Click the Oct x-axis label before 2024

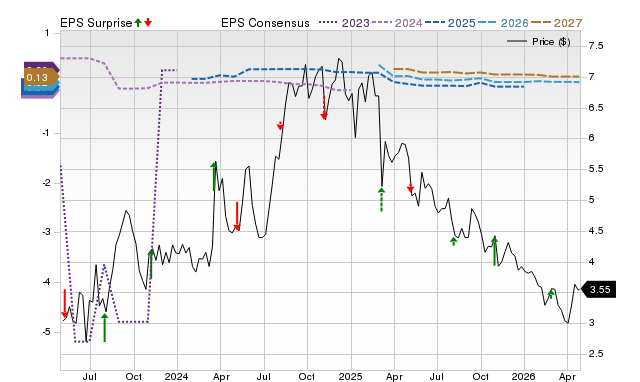point(133,376)
